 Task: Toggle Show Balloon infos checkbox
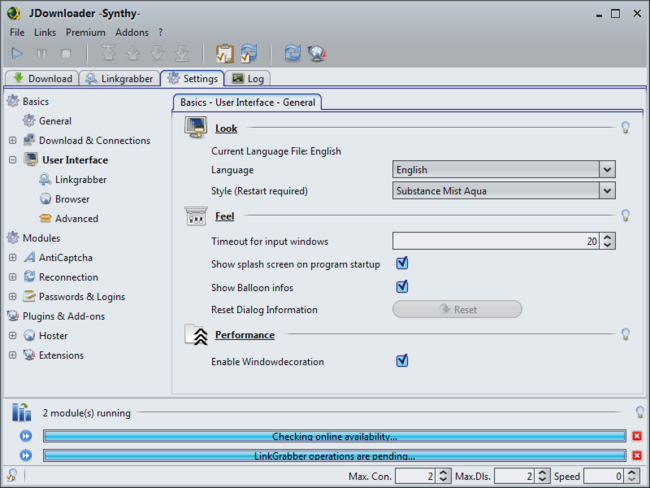402,286
